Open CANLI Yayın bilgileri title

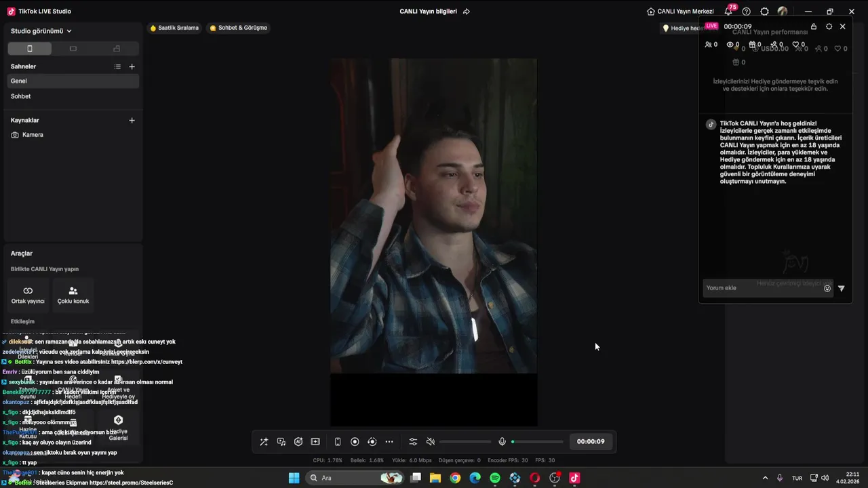428,12
